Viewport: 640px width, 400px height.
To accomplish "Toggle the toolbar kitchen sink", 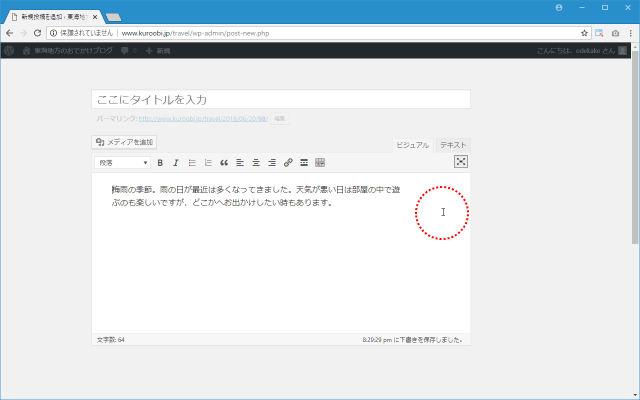I will pyautogui.click(x=320, y=162).
